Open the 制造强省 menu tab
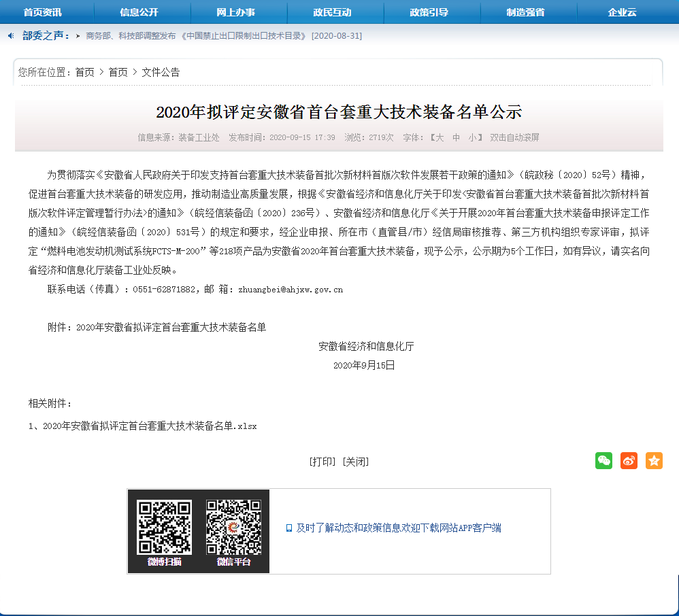Image resolution: width=679 pixels, height=616 pixels. point(525,12)
